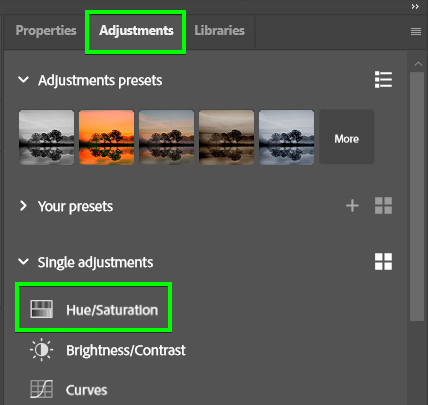This screenshot has width=428, height=405.
Task: Expand the Your presets section
Action: point(23,206)
